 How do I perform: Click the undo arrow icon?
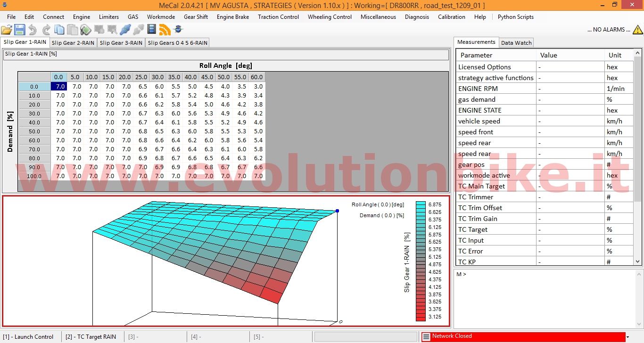point(33,30)
